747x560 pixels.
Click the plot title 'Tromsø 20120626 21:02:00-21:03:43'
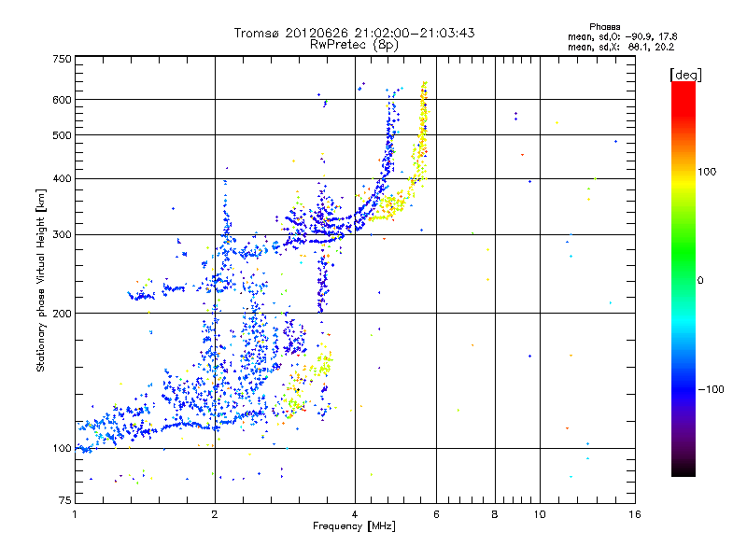click(354, 33)
